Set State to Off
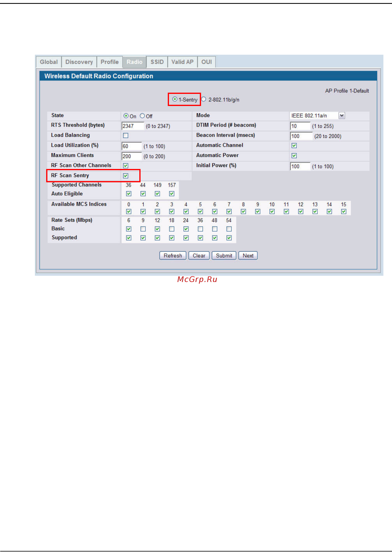 142,116
